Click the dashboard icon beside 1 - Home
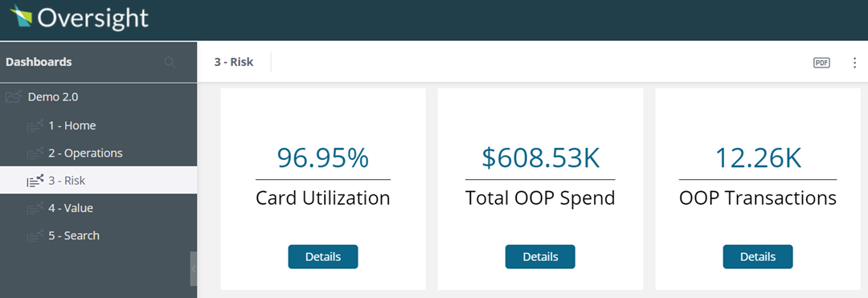Viewport: 868px width, 298px height. pyautogui.click(x=35, y=125)
